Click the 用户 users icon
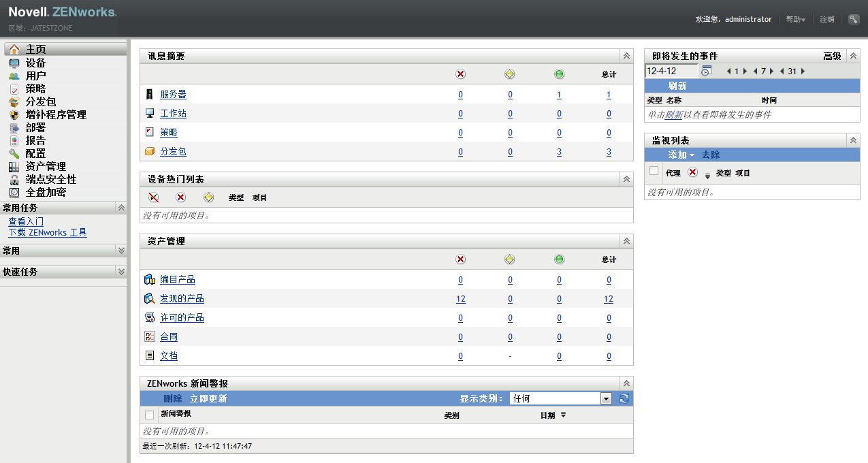 pos(14,76)
